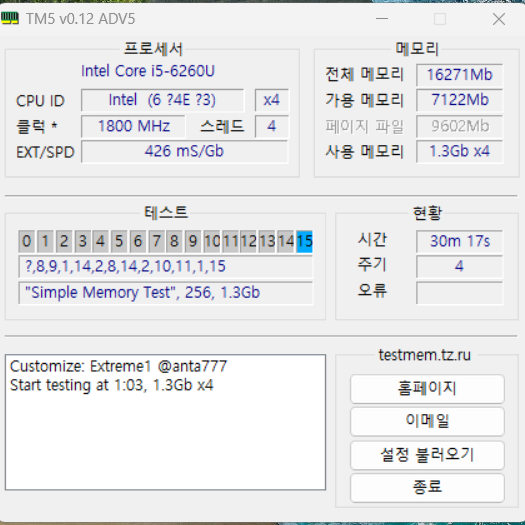The height and width of the screenshot is (525, 525).
Task: Click the TM5 memory chip title icon
Action: tap(10, 18)
